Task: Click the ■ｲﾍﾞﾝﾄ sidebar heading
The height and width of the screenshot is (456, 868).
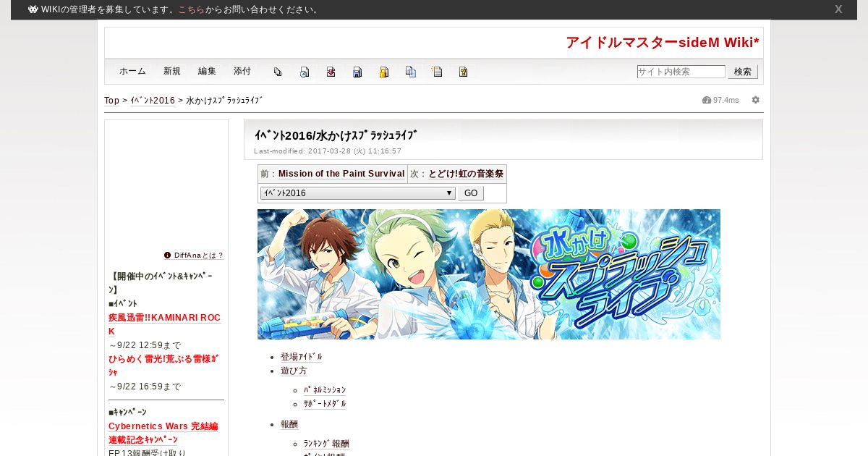Action: click(123, 303)
